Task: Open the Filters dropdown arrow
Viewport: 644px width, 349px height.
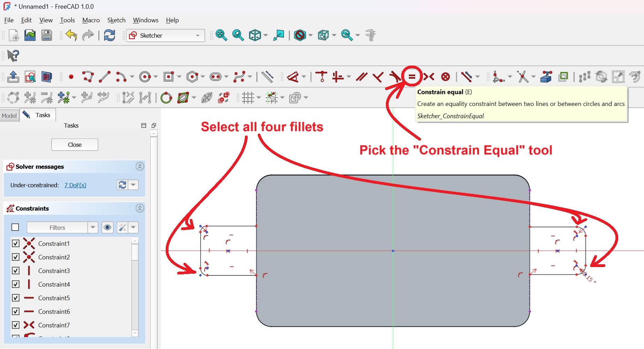Action: 93,227
